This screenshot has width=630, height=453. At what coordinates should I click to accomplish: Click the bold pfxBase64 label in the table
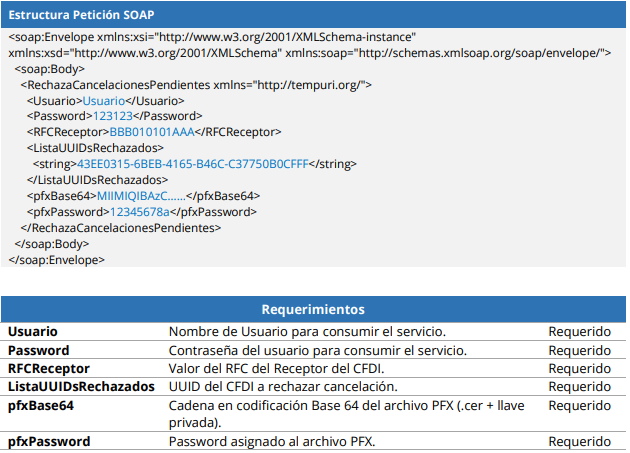[x=41, y=405]
